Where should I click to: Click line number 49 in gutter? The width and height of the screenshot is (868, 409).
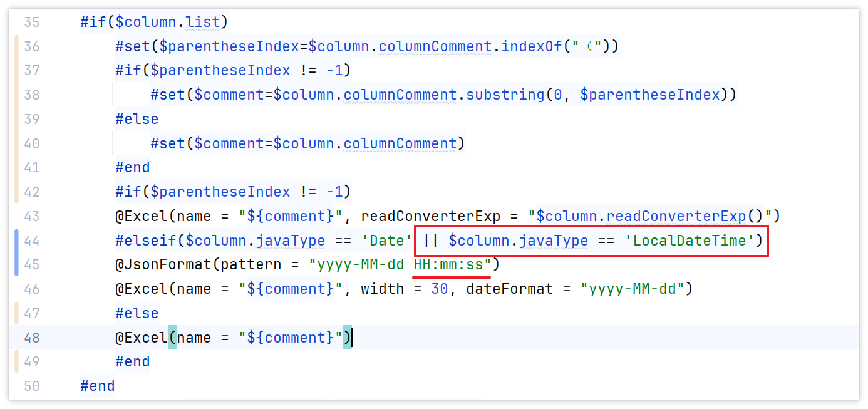coord(32,362)
